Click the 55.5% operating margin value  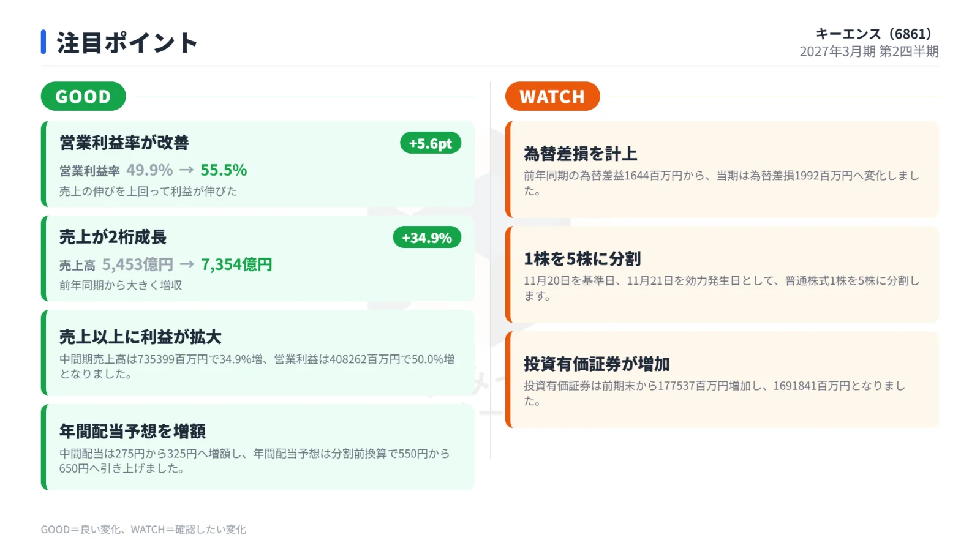[224, 170]
